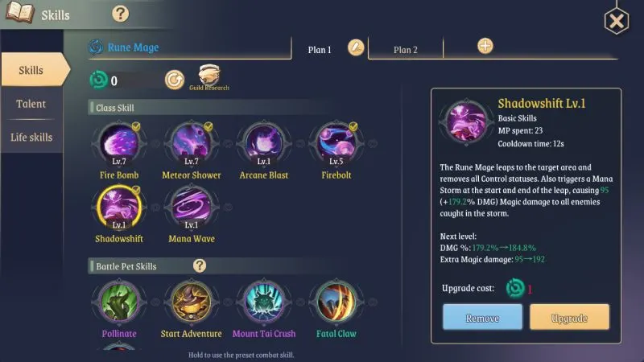Remove Shadowshift from the plan
Image resolution: width=644 pixels, height=362 pixels.
[482, 317]
